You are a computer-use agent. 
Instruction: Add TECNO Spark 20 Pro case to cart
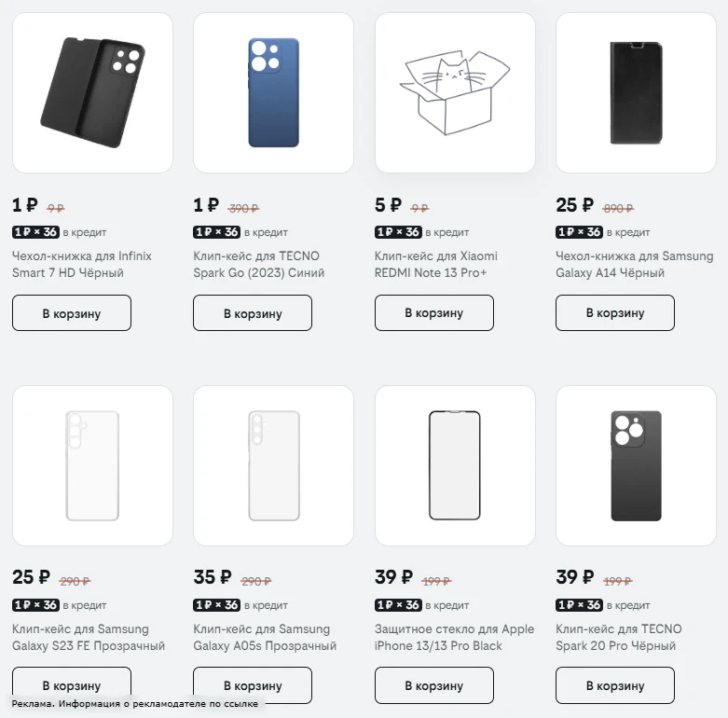point(615,685)
